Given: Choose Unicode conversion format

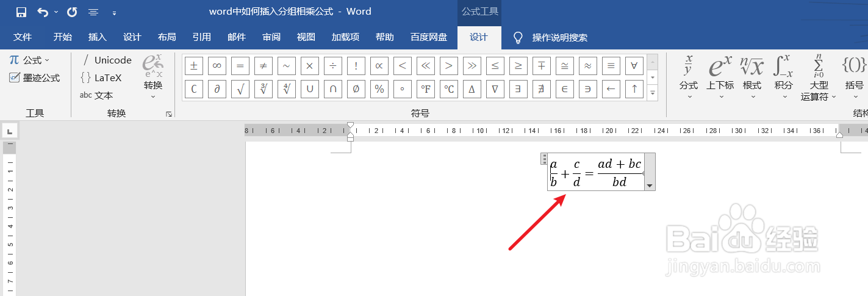Looking at the screenshot, I should [106, 60].
